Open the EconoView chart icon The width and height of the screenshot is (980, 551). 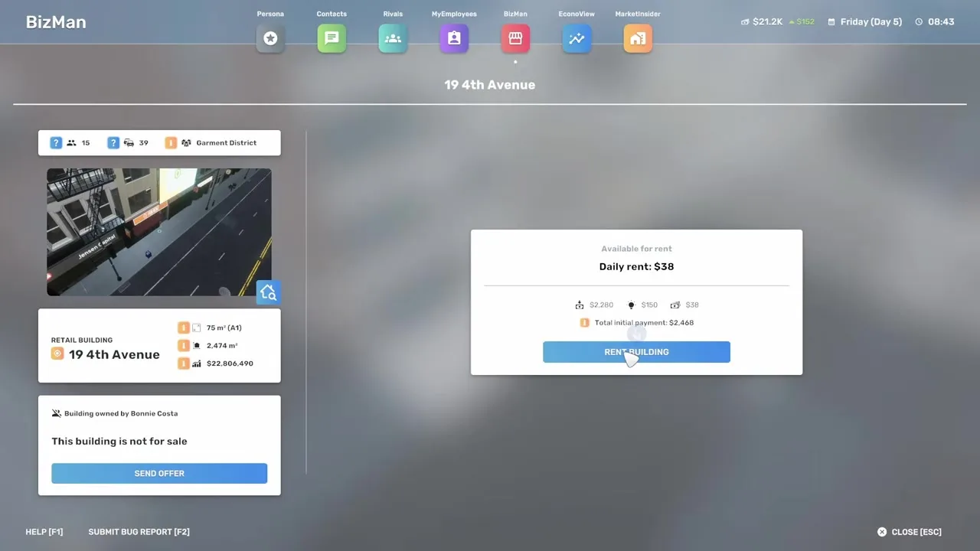click(x=577, y=38)
